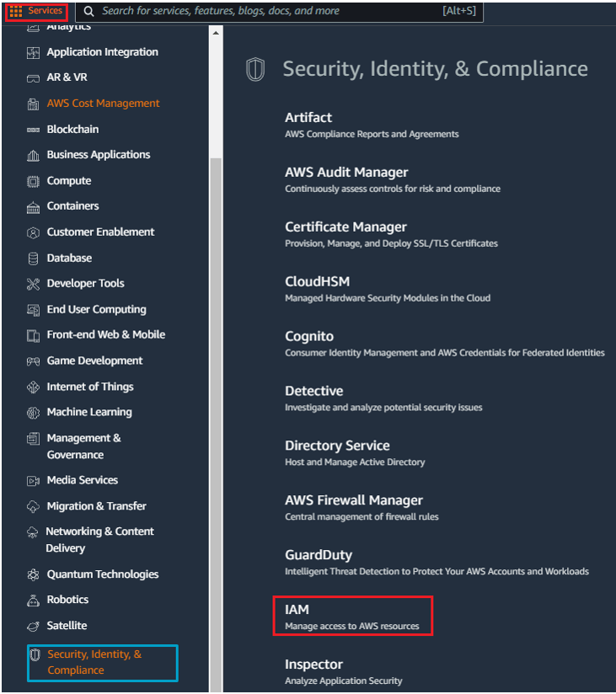Open AWS Cost Management category

pos(103,103)
